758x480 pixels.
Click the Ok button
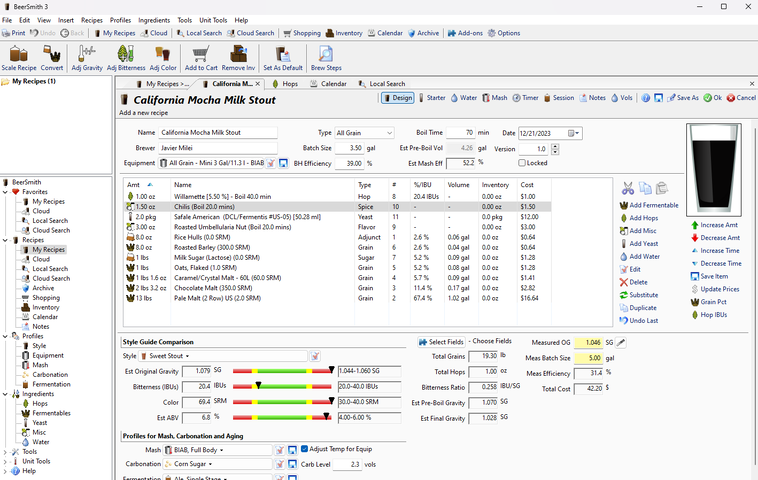pos(713,98)
